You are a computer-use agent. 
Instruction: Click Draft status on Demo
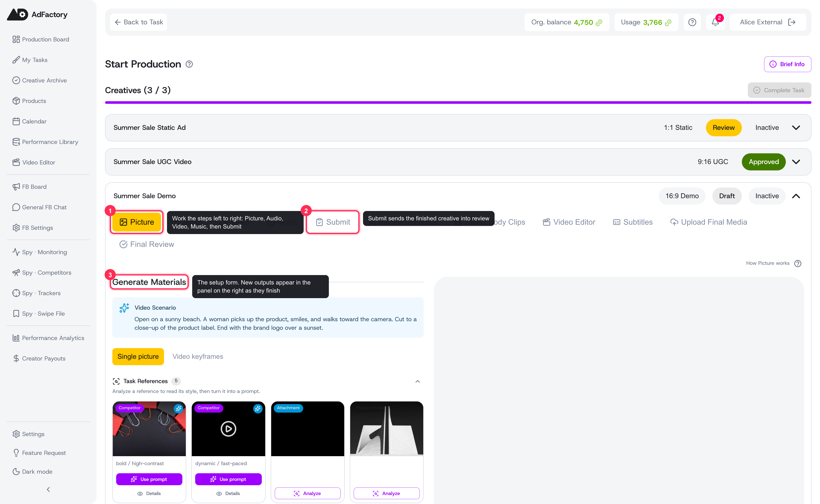click(x=727, y=196)
